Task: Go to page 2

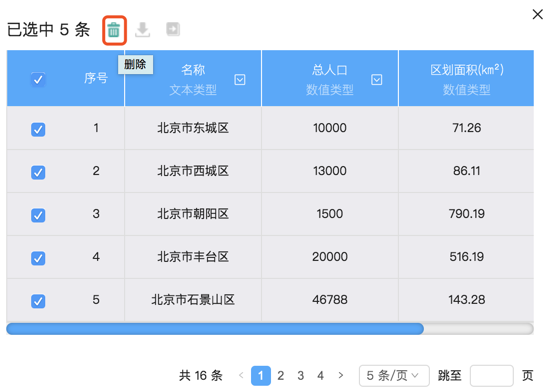Action: (x=280, y=376)
